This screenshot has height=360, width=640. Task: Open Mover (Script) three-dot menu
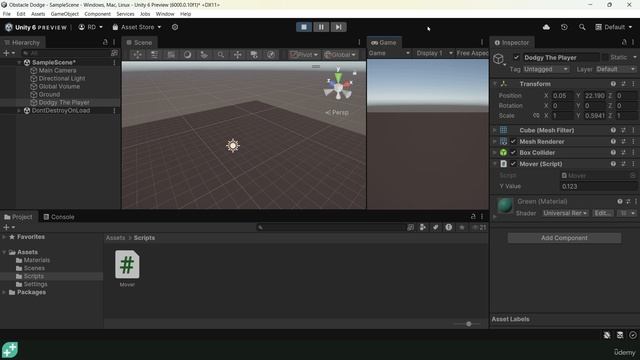[633, 164]
